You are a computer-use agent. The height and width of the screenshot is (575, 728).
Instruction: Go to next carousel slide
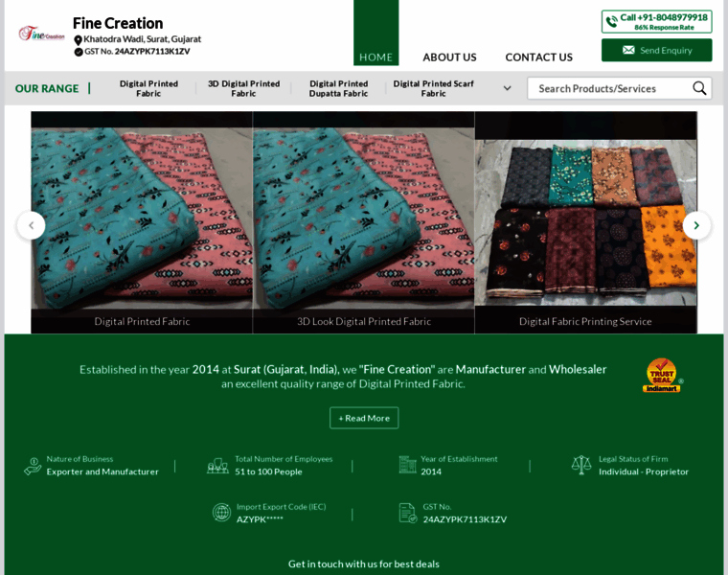pyautogui.click(x=696, y=226)
